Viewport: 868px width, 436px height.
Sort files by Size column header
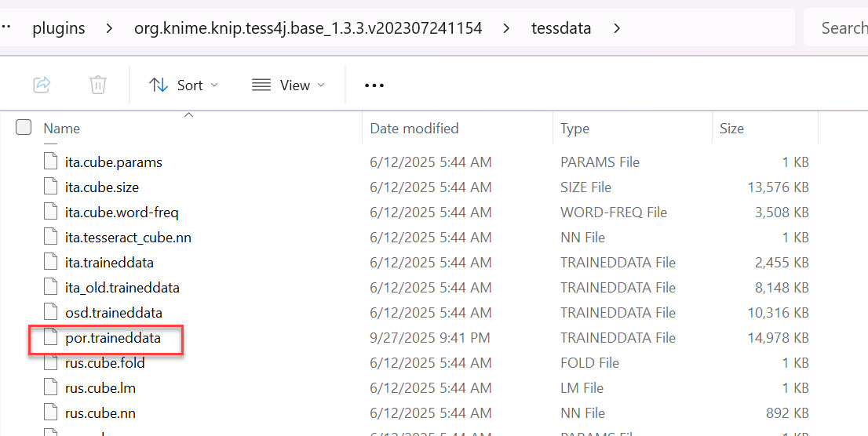pos(731,129)
